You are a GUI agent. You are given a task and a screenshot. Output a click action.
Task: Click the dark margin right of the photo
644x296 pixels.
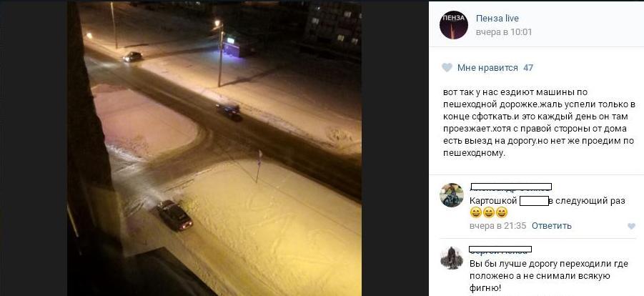[395, 148]
